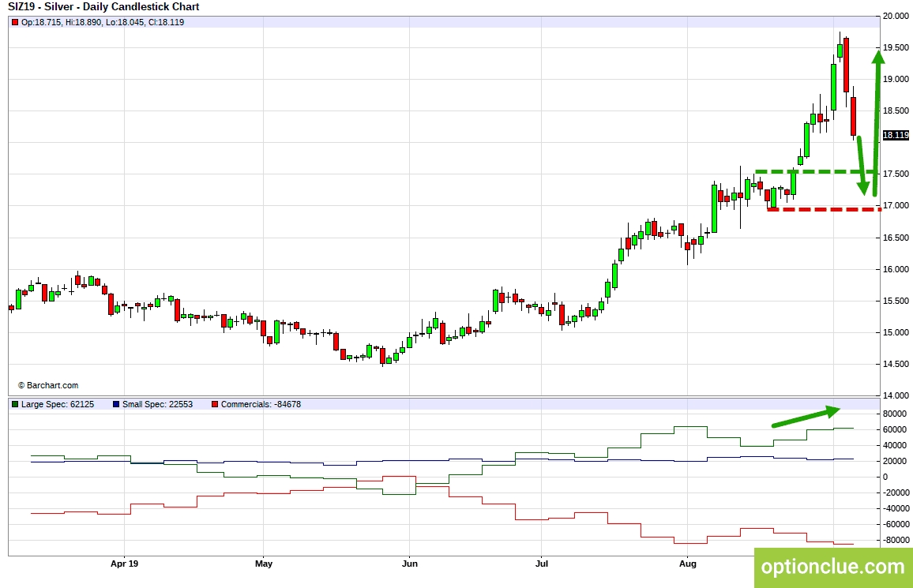
Task: Click the red Commercials legend square
Action: (215, 404)
